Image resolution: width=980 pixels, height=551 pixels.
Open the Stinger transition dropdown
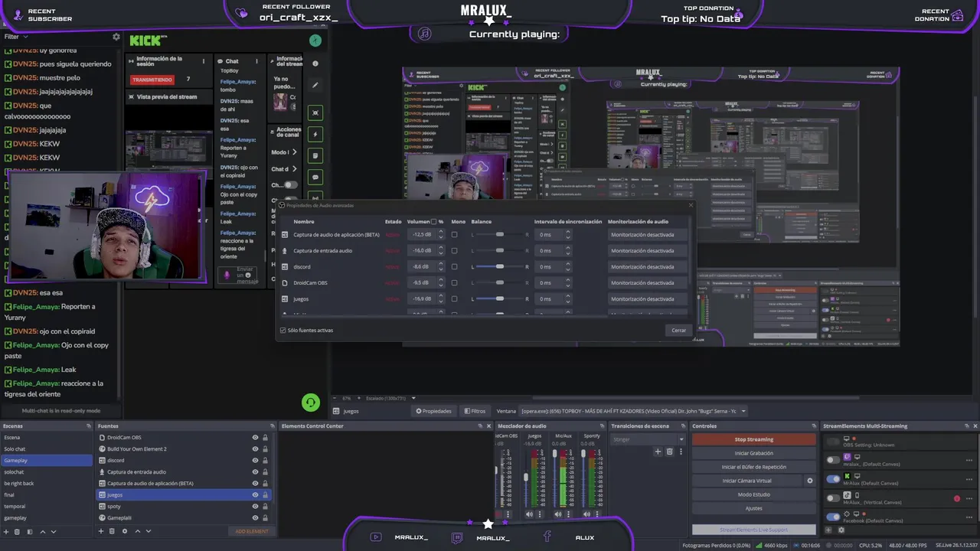[648, 439]
